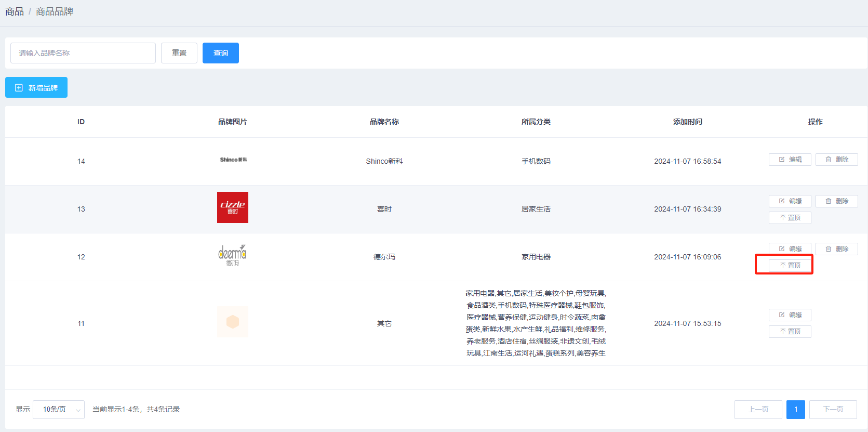
Task: Pin 喜时 brand to top
Action: [x=790, y=218]
